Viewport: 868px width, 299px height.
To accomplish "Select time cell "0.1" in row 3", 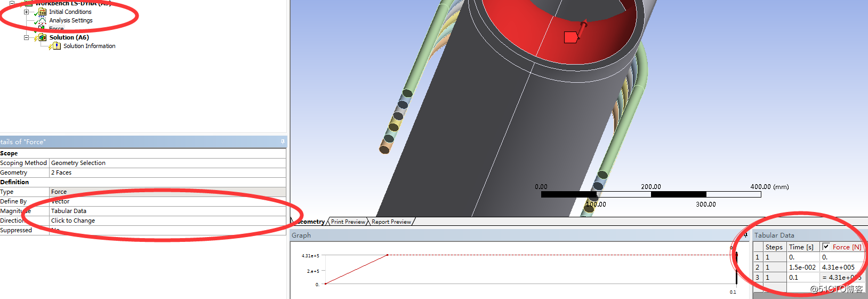I will coord(802,277).
